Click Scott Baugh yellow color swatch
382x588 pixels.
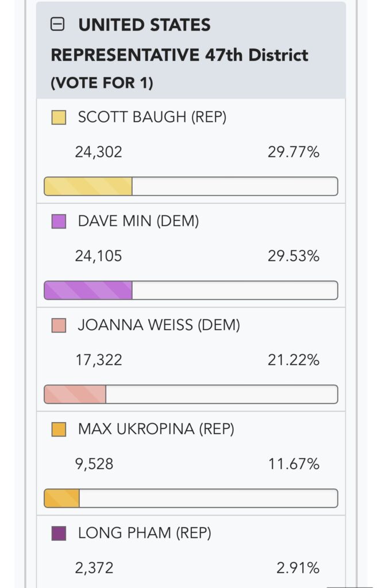59,117
